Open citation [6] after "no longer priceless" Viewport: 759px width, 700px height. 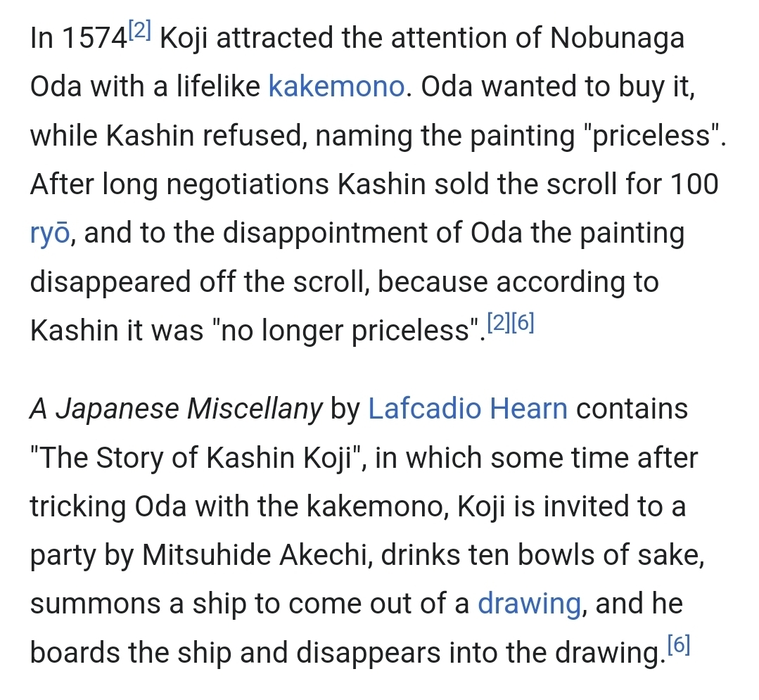523,324
